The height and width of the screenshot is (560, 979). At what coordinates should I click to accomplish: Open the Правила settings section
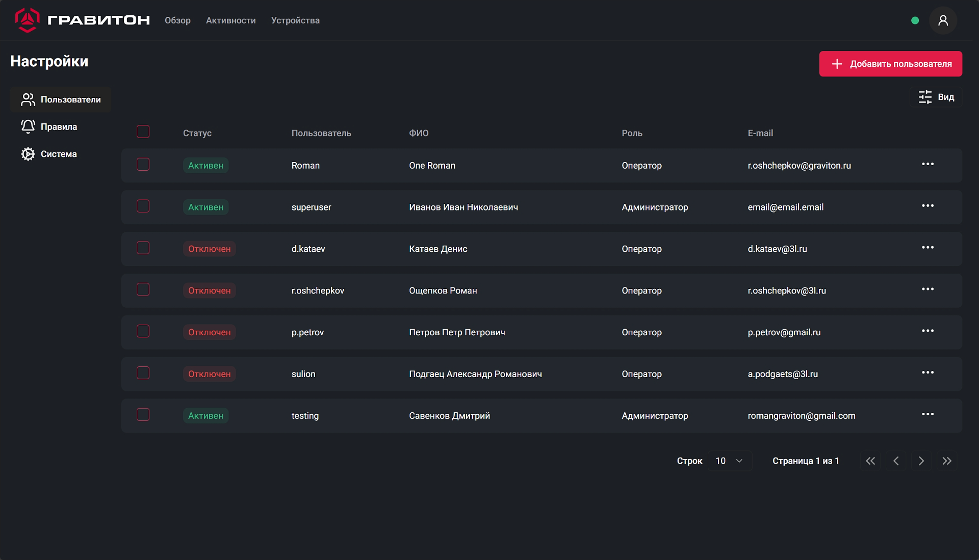coord(59,127)
